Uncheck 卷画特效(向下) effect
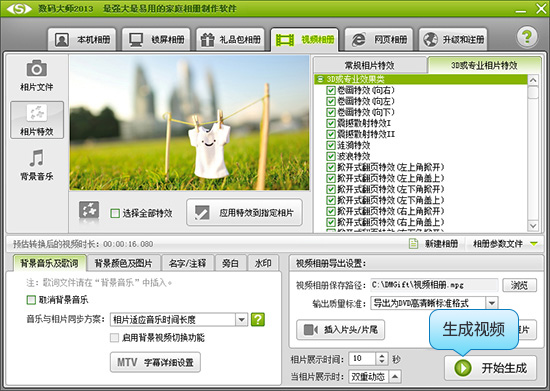Screen dimensions: 550x391 click(x=330, y=112)
